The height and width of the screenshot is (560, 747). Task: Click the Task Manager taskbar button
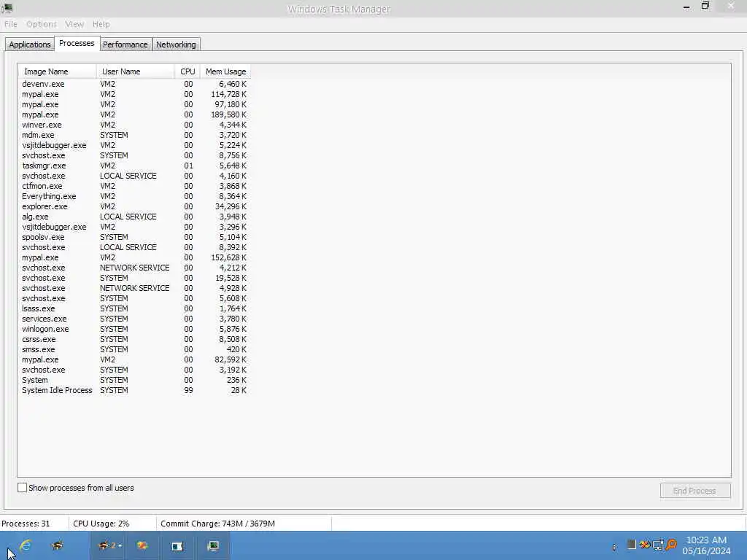click(x=213, y=545)
